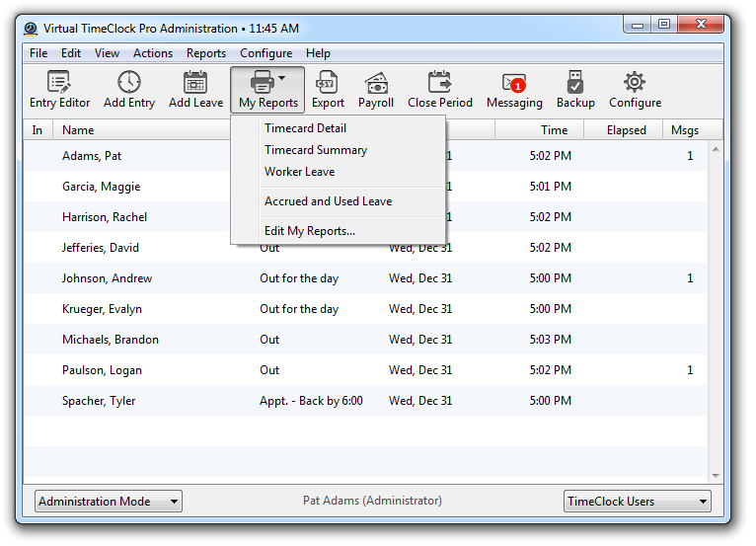Click the scrollbar up arrow

point(716,149)
